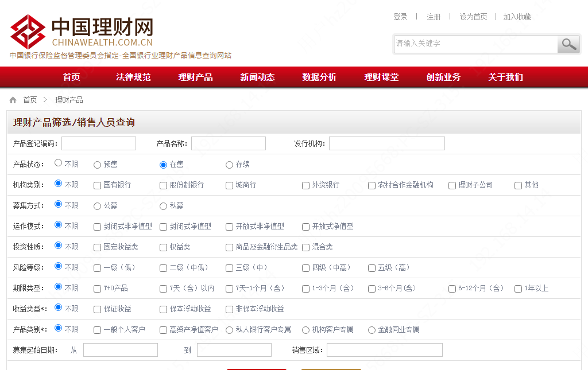This screenshot has height=370, width=588.
Task: Check 一般个人客户 checkbox
Action: tap(97, 330)
